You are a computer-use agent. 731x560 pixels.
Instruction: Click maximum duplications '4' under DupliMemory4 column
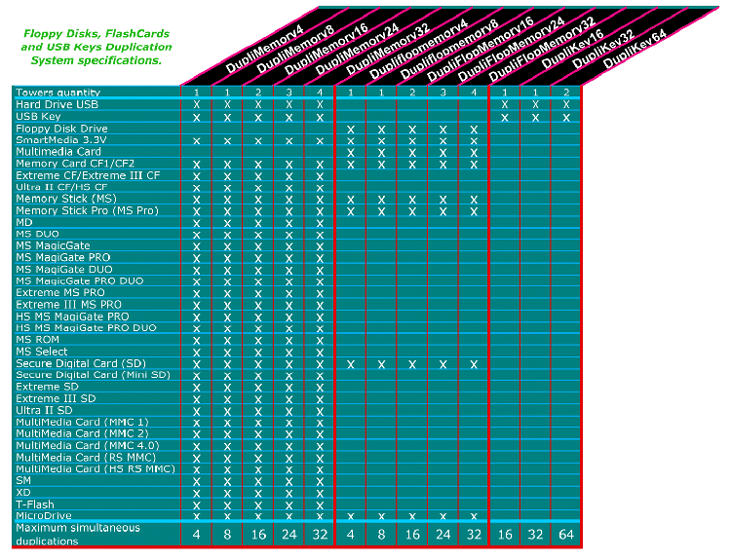[196, 535]
